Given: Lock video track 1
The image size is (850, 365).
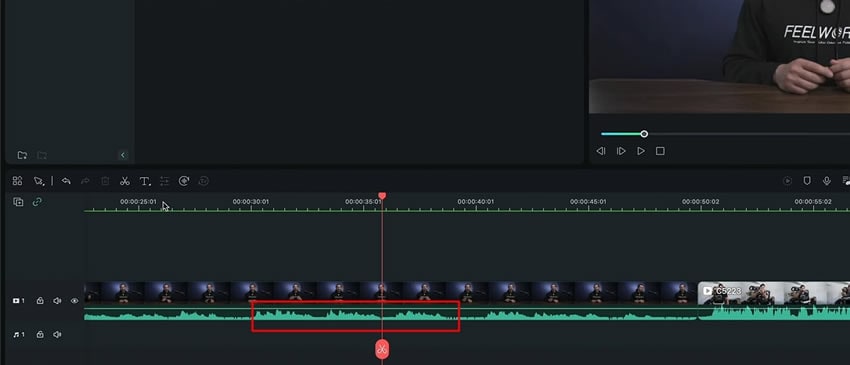Looking at the screenshot, I should (40, 300).
